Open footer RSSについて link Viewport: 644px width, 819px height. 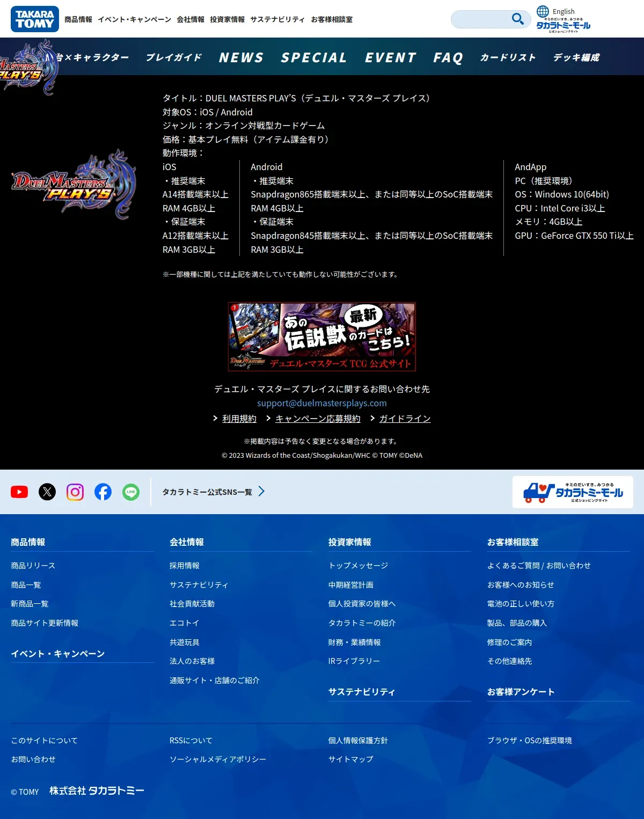pos(191,741)
